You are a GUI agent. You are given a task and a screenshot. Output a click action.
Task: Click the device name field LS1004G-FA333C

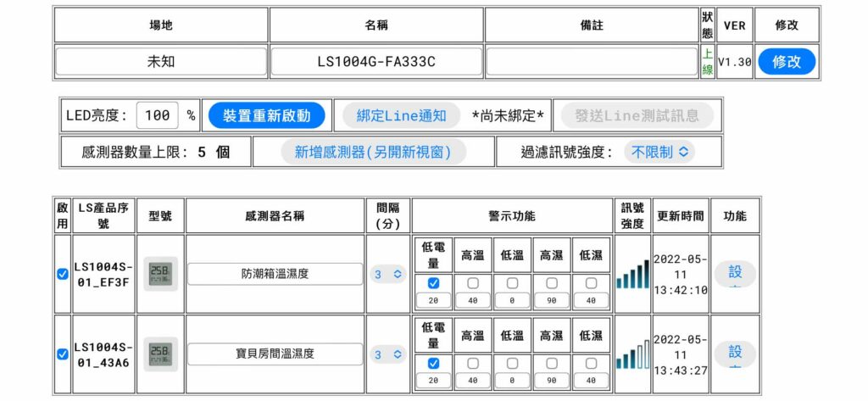[x=376, y=62]
